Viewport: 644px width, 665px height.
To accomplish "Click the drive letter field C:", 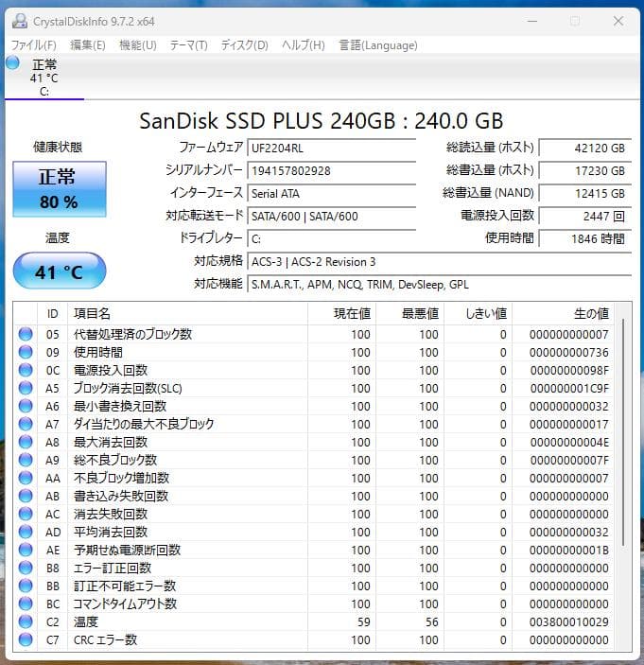I will pyautogui.click(x=331, y=238).
